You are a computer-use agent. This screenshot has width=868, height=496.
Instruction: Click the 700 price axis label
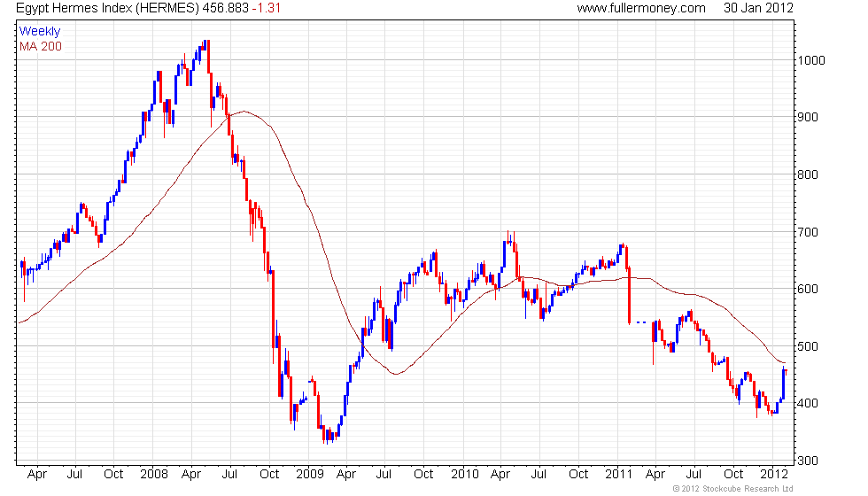(808, 232)
